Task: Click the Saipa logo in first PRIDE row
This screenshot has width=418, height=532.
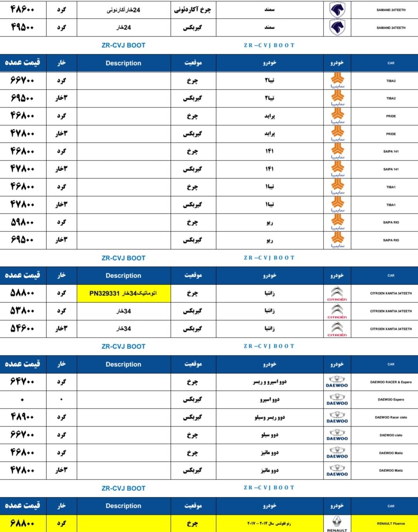Action: [337, 116]
